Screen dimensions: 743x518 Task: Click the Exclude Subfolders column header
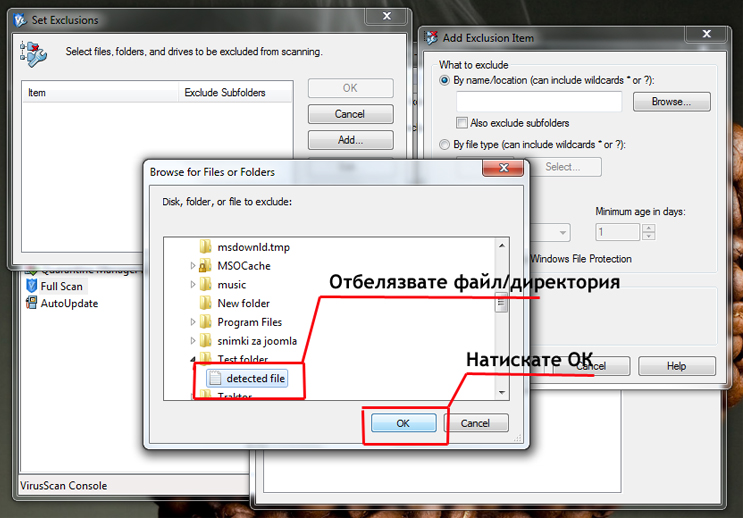pyautogui.click(x=236, y=92)
